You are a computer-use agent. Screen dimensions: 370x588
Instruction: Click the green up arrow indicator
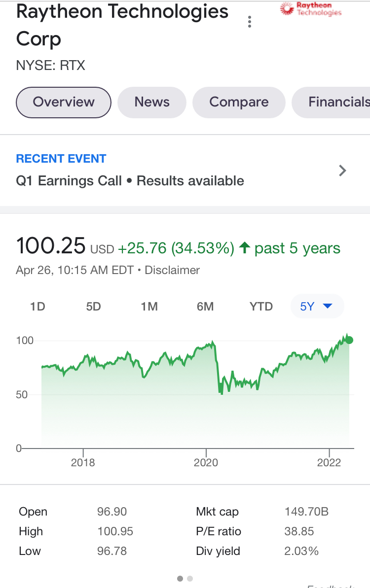coord(244,248)
